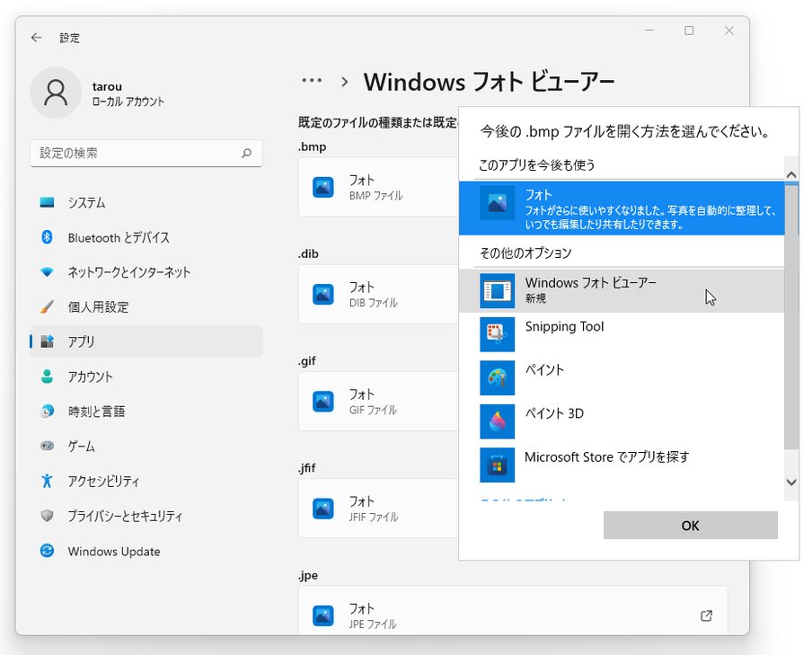Image resolution: width=812 pixels, height=655 pixels.
Task: Click the Snipping Tool icon
Action: point(497,334)
